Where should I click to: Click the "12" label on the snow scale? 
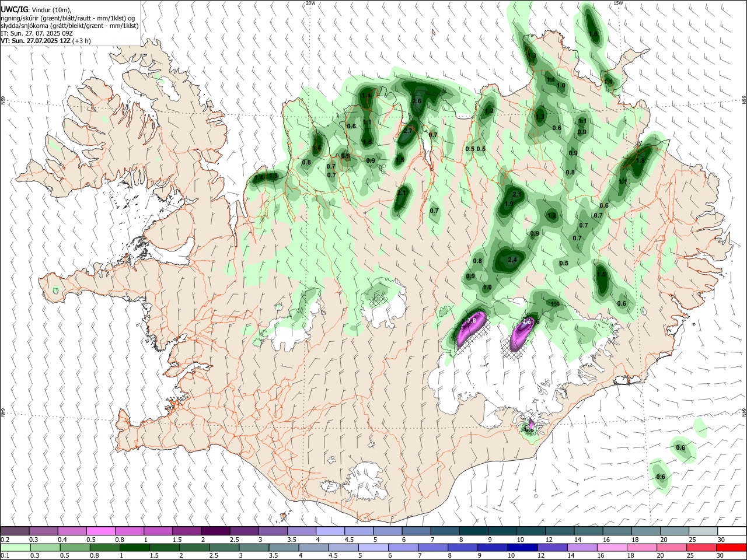(549, 540)
